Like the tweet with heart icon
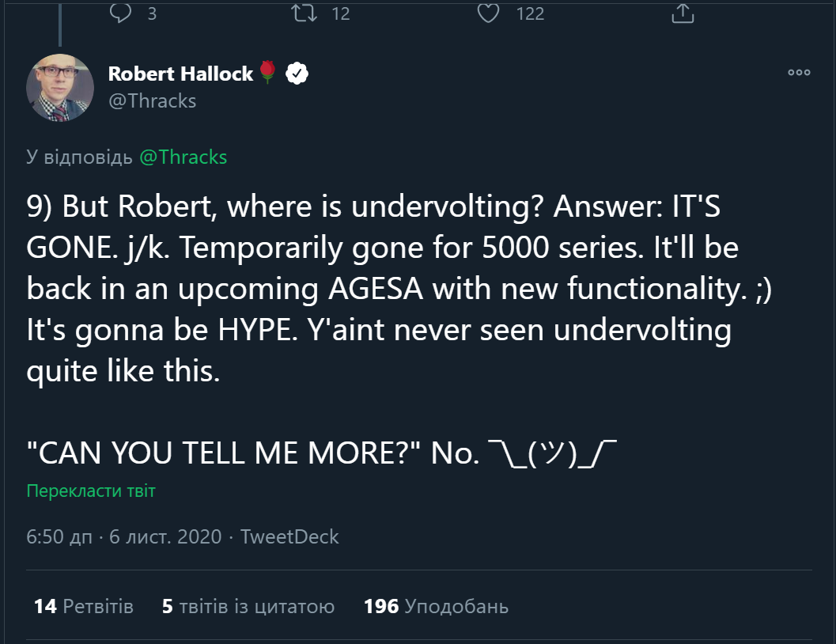836x644 pixels. click(x=489, y=13)
